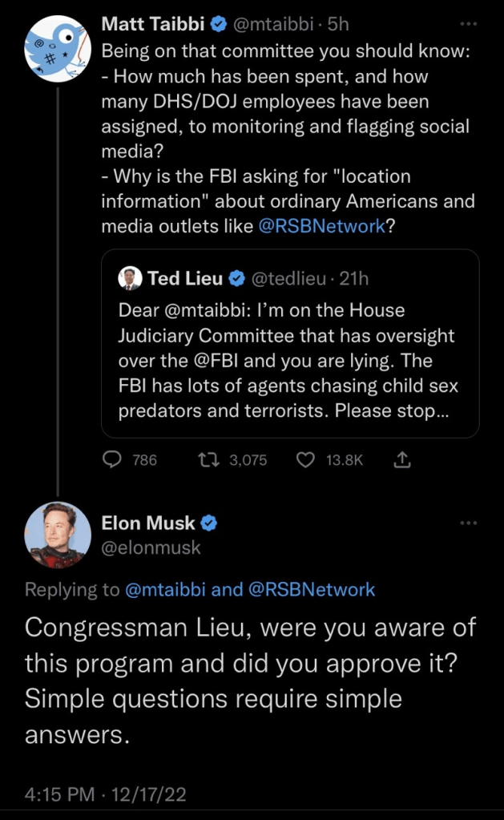Tap the retweet icon
The height and width of the screenshot is (820, 504).
pos(207,459)
